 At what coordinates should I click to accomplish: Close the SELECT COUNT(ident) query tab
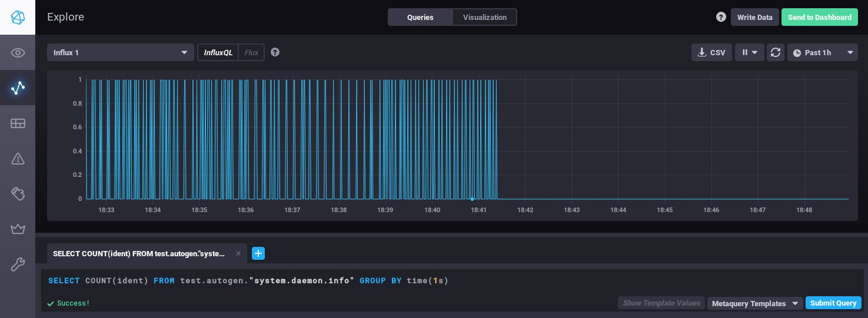click(238, 253)
